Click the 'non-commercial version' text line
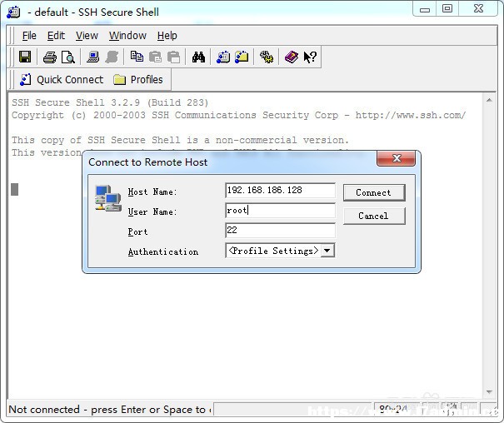Screen dimensions: 504x423 180,141
